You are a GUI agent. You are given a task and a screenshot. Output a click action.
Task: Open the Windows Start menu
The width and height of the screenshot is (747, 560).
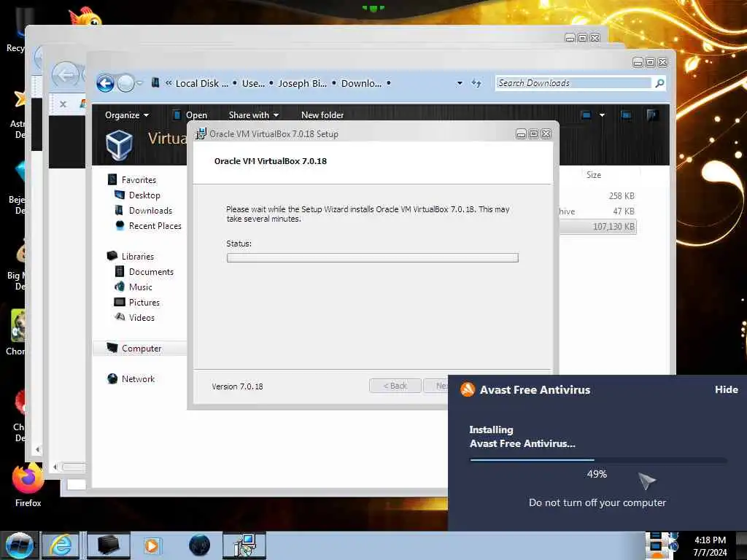[x=19, y=545]
